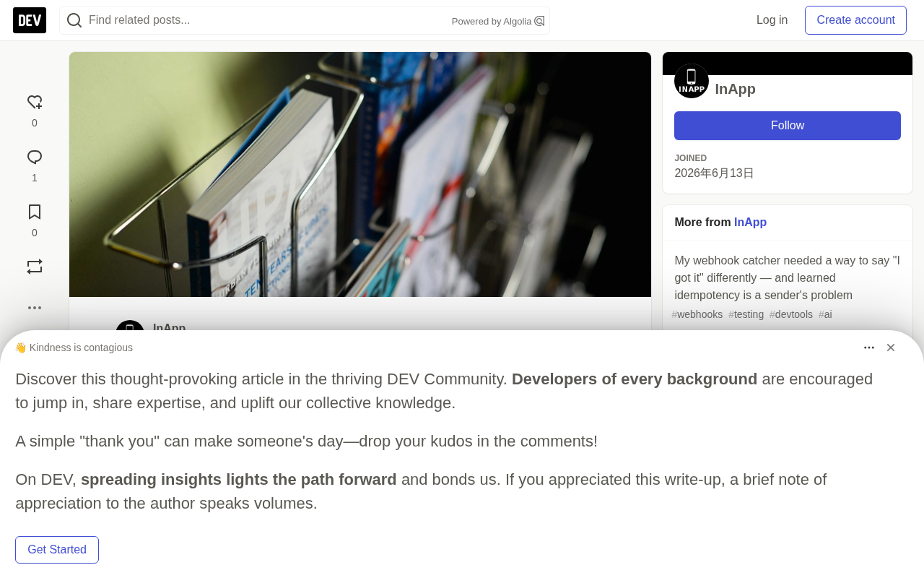The height and width of the screenshot is (578, 924).
Task: Open the webhook catcher article
Action: (x=787, y=278)
